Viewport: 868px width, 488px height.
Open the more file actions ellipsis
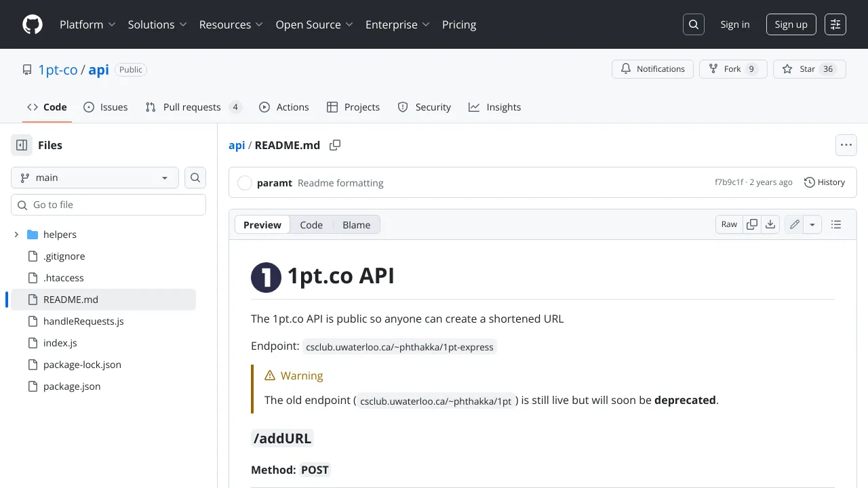(846, 145)
